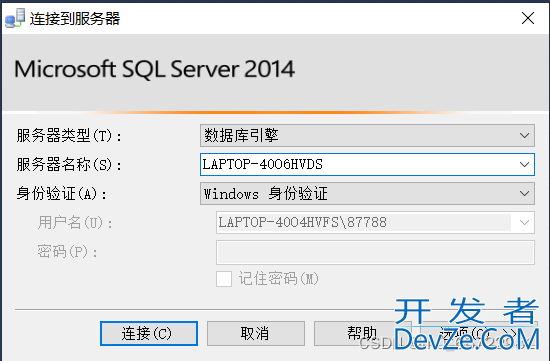This screenshot has height=361, width=550.
Task: Close the Connect to Server dialog
Action: (528, 18)
